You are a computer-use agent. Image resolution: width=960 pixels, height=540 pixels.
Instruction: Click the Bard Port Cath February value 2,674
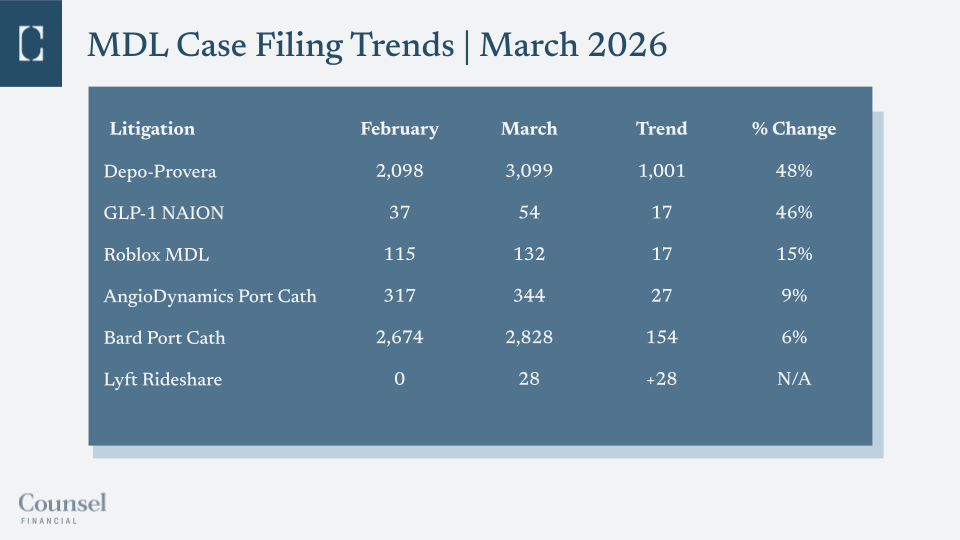click(x=399, y=338)
